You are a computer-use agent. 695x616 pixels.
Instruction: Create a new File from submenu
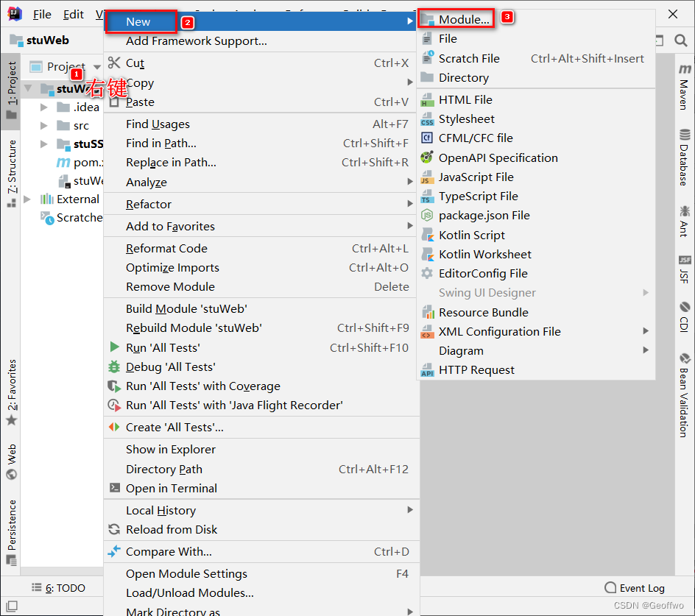(x=536, y=39)
